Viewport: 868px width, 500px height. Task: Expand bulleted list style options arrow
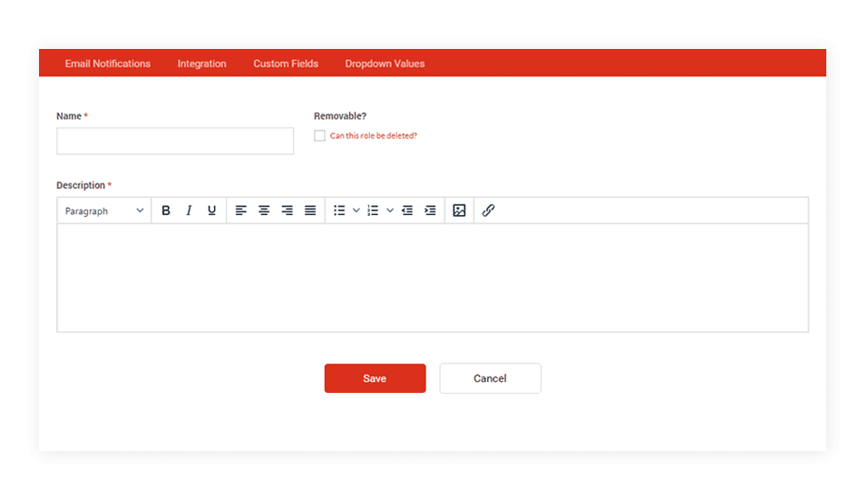[x=356, y=211]
